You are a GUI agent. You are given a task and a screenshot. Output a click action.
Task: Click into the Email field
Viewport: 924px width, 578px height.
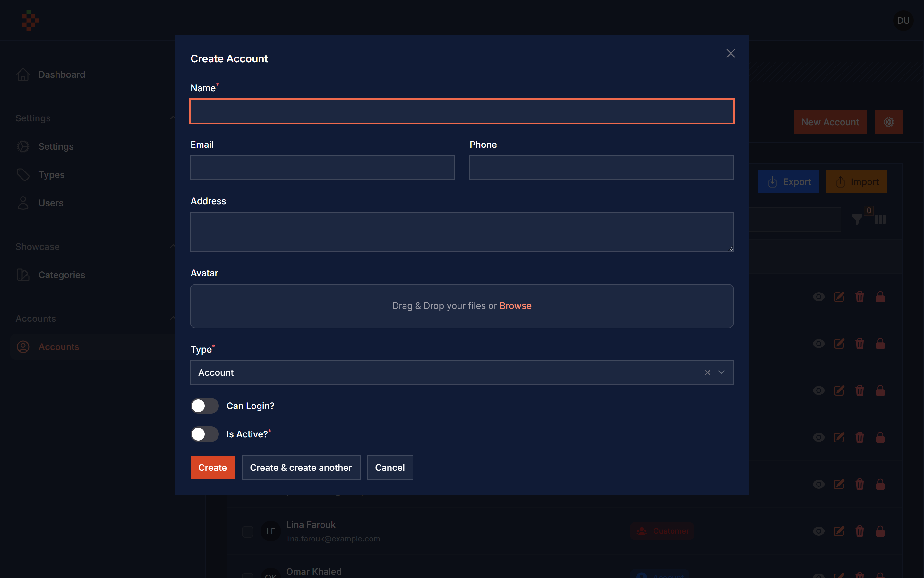(x=322, y=167)
